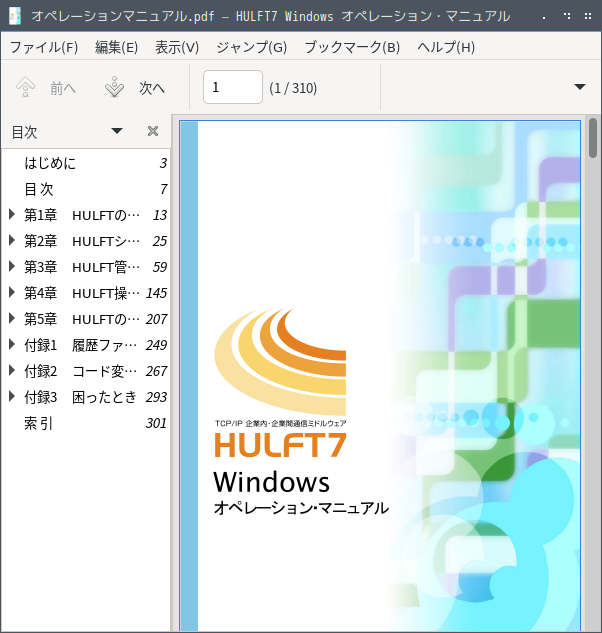Click the vertical scrollbar thumb of document

592,138
